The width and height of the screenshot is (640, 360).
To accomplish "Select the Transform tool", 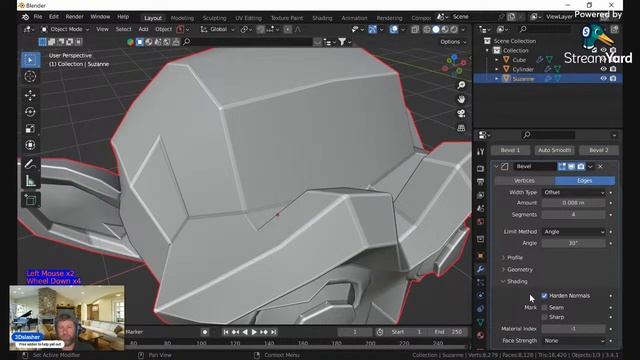I will 30,145.
